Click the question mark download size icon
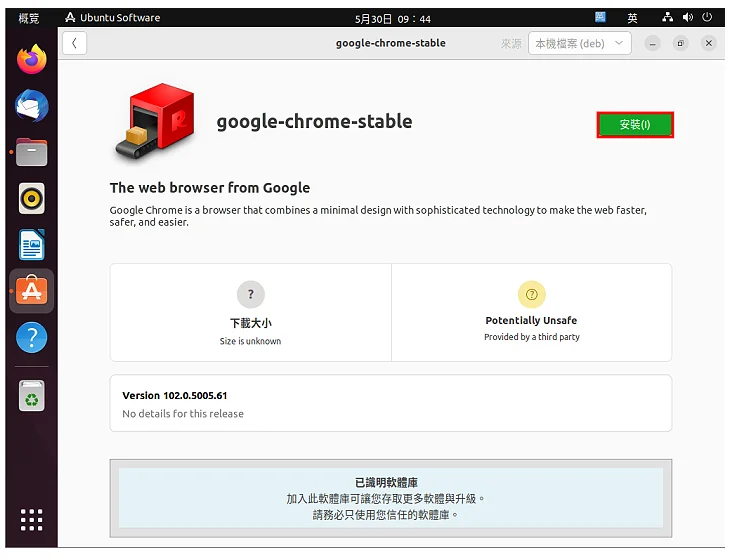 tap(251, 294)
